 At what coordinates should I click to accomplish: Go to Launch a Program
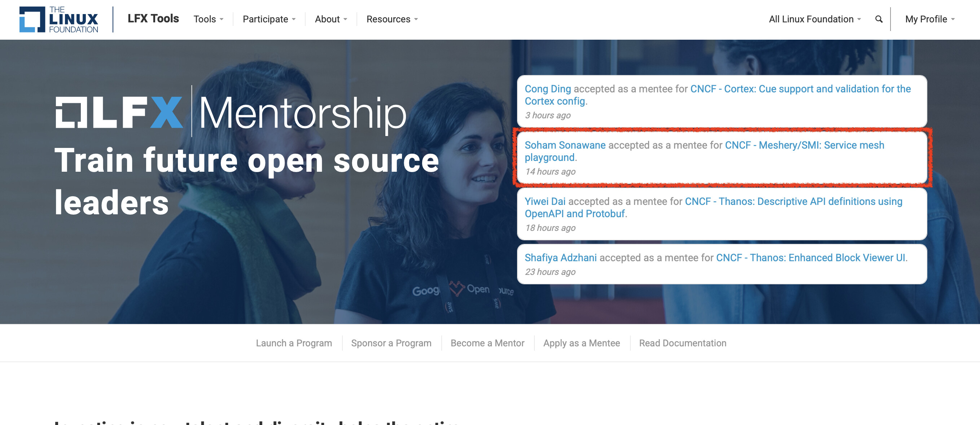(294, 343)
